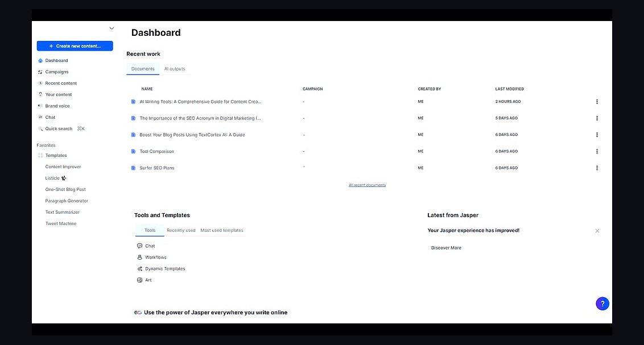
Task: Open the SEO Acronym importance document
Action: pos(200,118)
